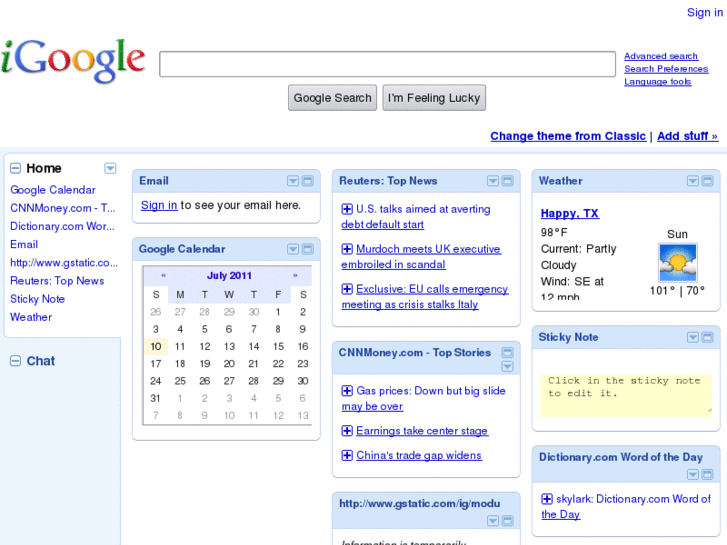Open the Language tools link
727x545 pixels.
(x=657, y=82)
